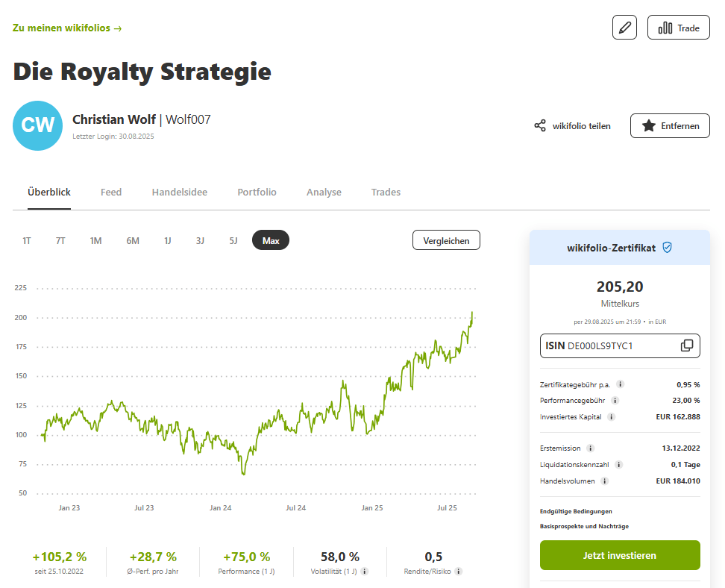Screen dimensions: 725x588
Task: Open the Portfolio tab
Action: click(x=257, y=192)
